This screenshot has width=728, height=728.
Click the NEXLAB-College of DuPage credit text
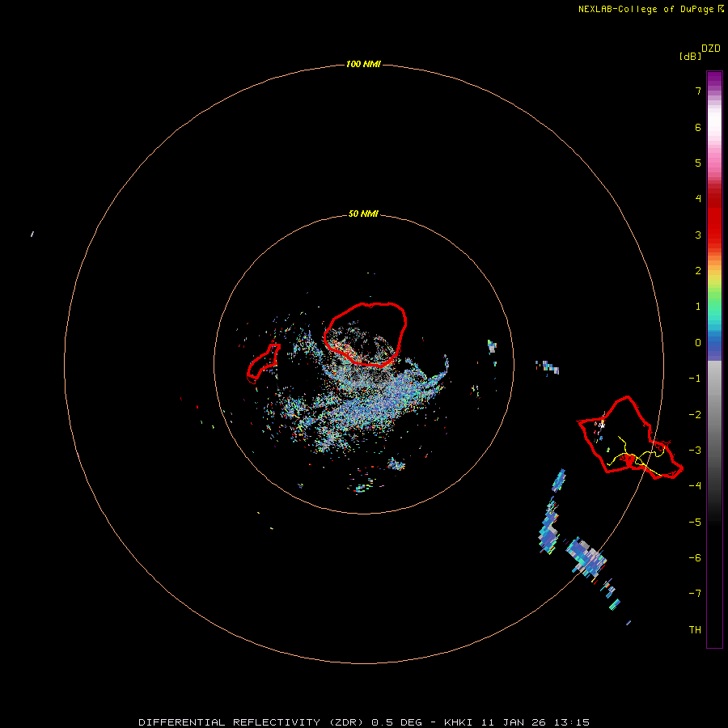tap(651, 9)
